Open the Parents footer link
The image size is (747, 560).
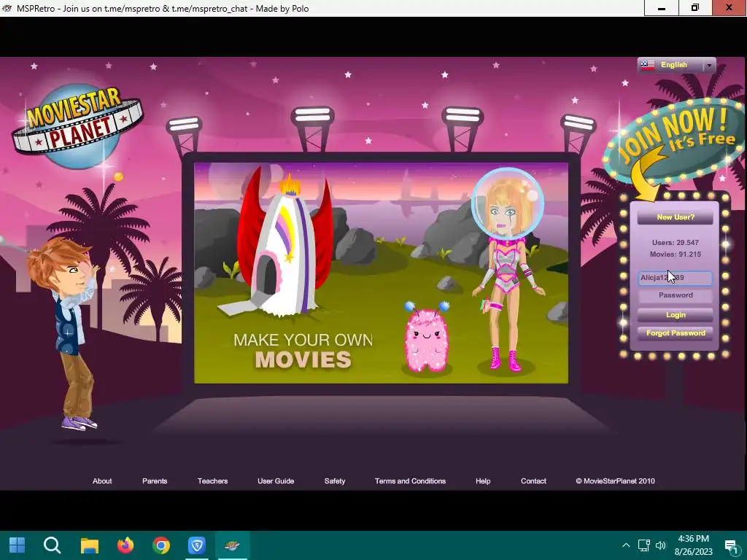pyautogui.click(x=155, y=481)
